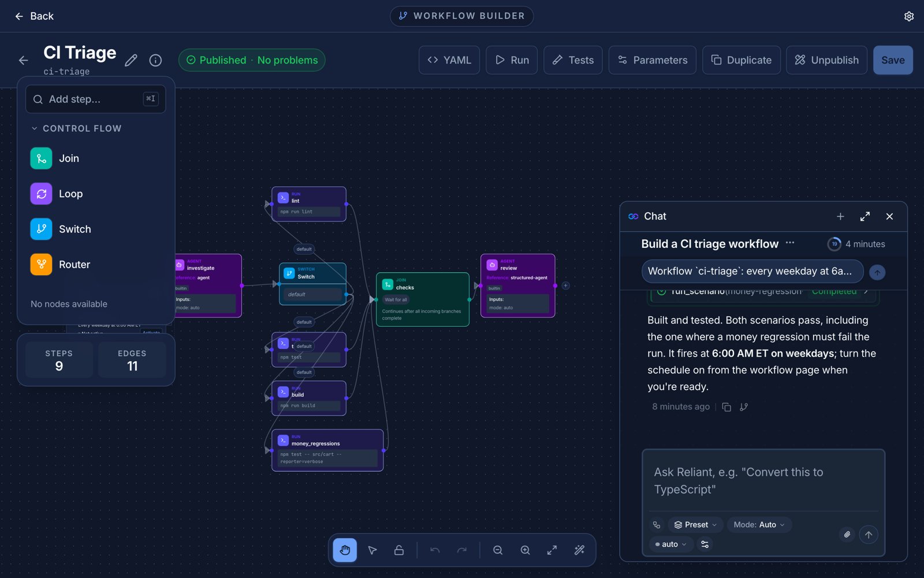This screenshot has width=924, height=578.
Task: Undo the last canvas change
Action: [435, 550]
